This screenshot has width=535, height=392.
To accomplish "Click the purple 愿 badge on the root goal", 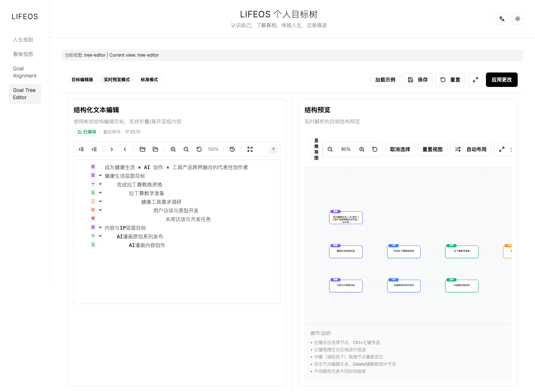I will (93, 167).
